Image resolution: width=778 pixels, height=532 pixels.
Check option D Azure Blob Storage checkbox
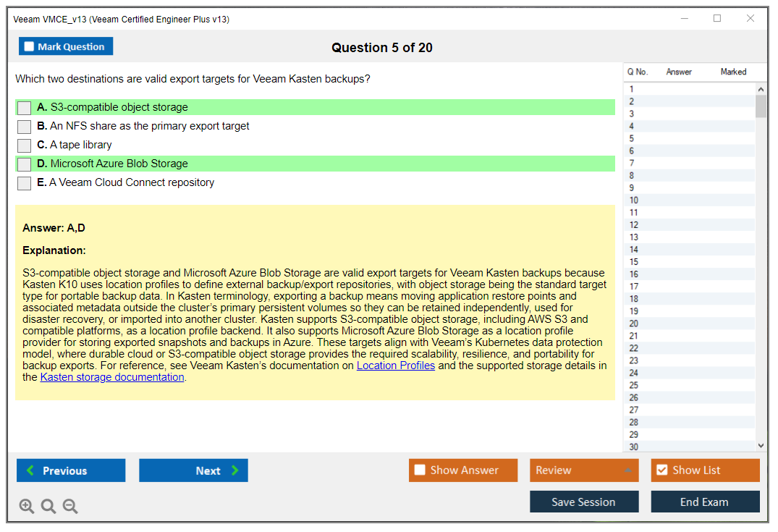pyautogui.click(x=25, y=164)
